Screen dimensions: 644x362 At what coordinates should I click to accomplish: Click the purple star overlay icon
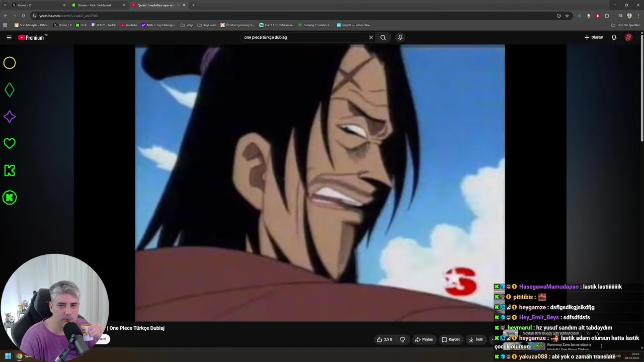coord(10,117)
